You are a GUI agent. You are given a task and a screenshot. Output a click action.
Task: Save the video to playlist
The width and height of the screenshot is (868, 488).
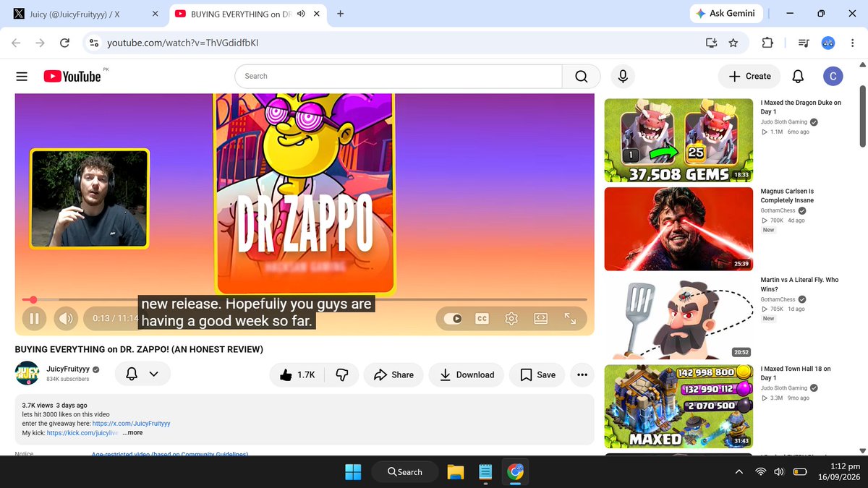[x=537, y=374]
